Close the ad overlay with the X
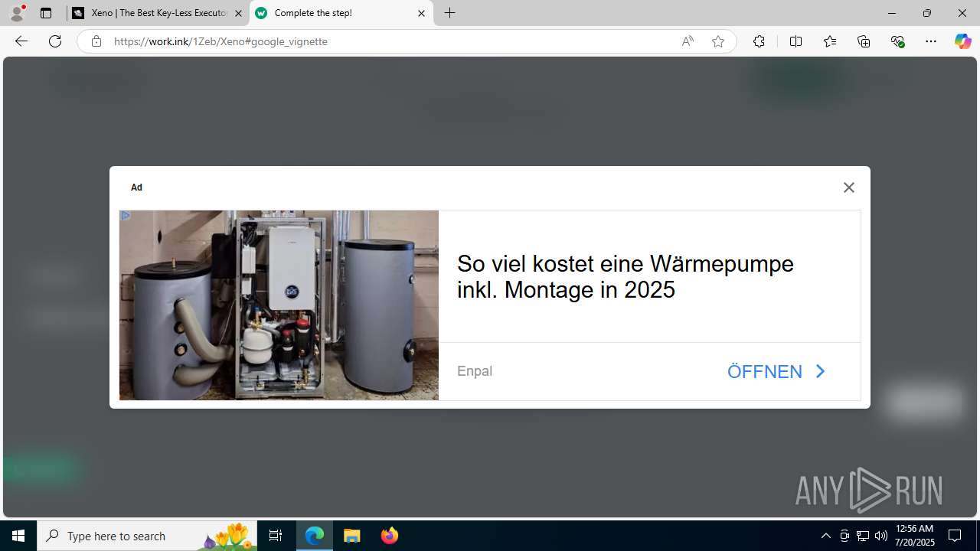Screen dimensions: 980x551 [x=848, y=187]
